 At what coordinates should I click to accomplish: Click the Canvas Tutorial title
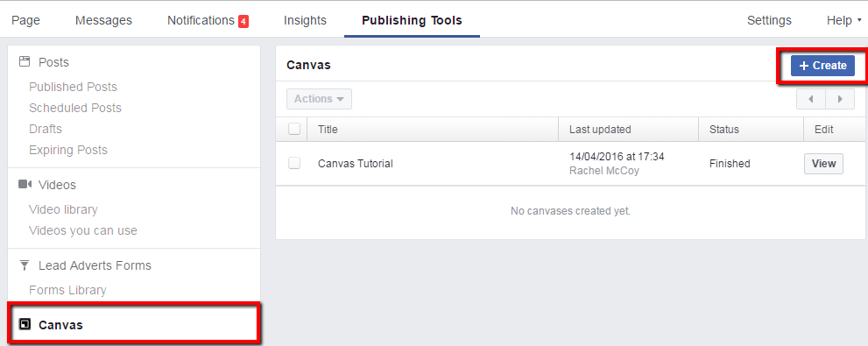click(356, 164)
